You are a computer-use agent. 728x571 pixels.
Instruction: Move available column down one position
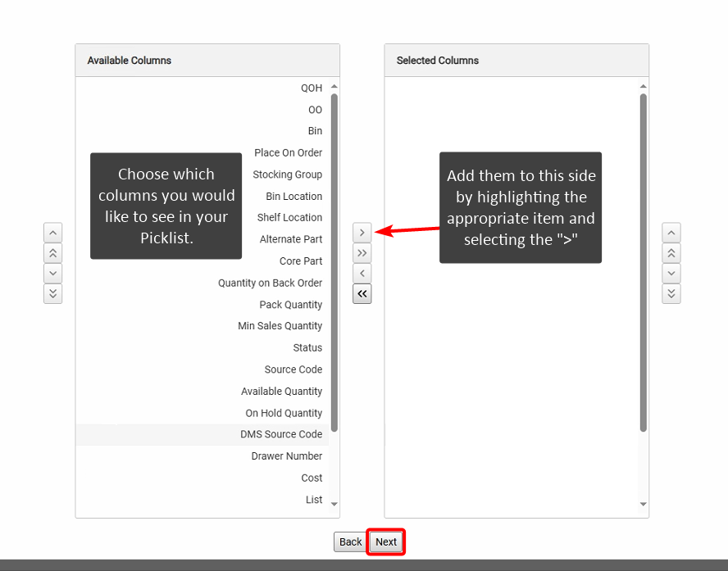tap(52, 273)
